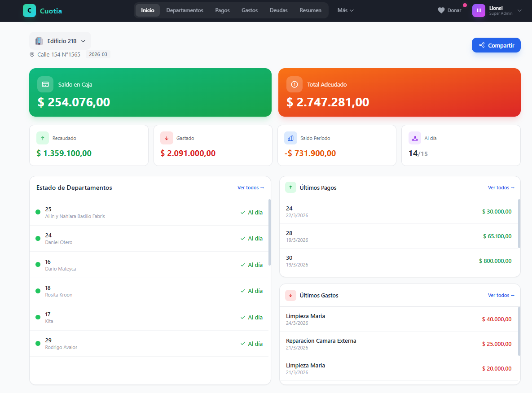Click the $ 2.091.000,00 Gastado amount
The width and height of the screenshot is (532, 393).
[x=188, y=153]
